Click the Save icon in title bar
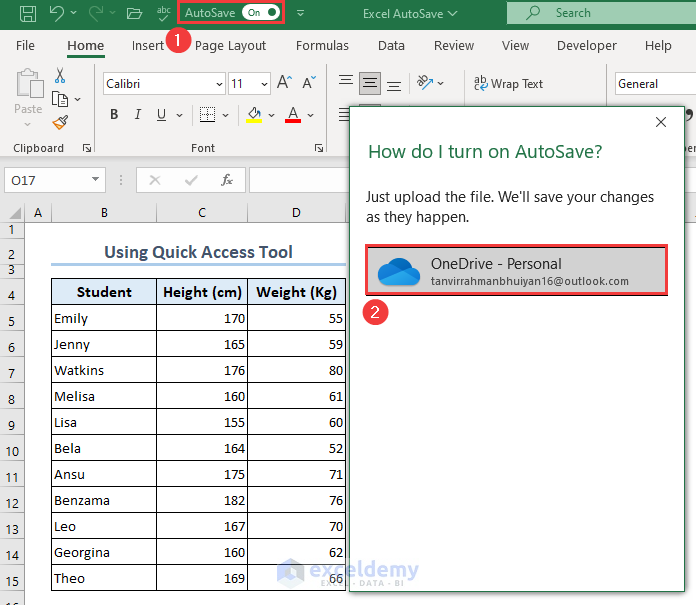 (28, 13)
